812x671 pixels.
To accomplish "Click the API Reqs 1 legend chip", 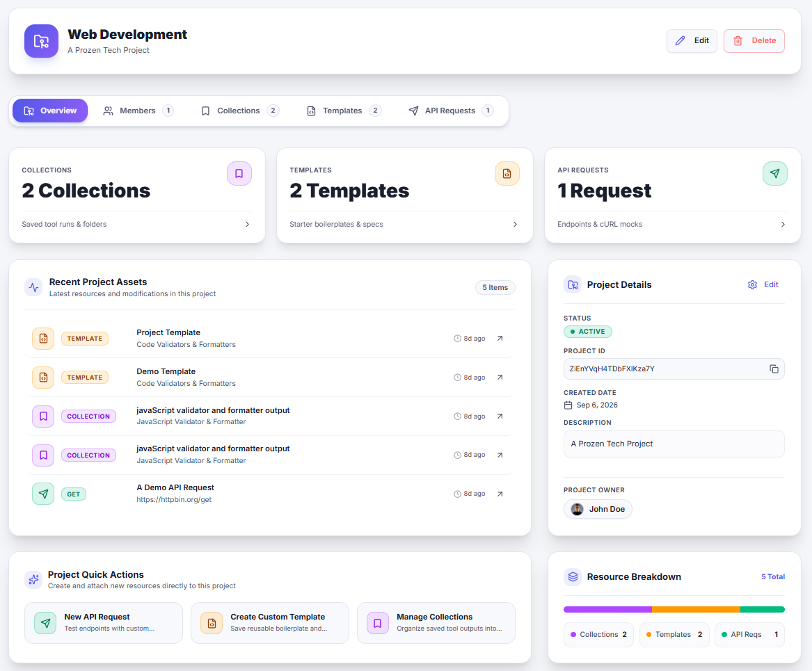I will pyautogui.click(x=749, y=634).
